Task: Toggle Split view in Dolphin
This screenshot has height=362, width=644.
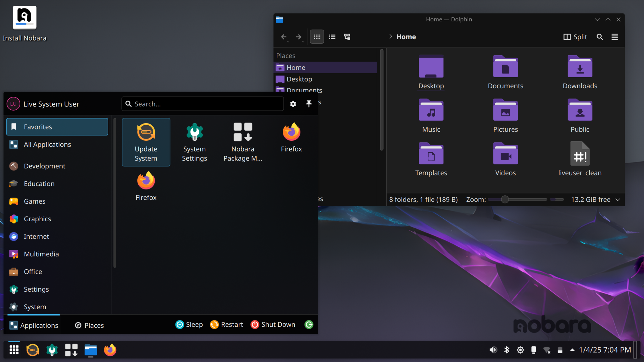Action: click(x=575, y=37)
